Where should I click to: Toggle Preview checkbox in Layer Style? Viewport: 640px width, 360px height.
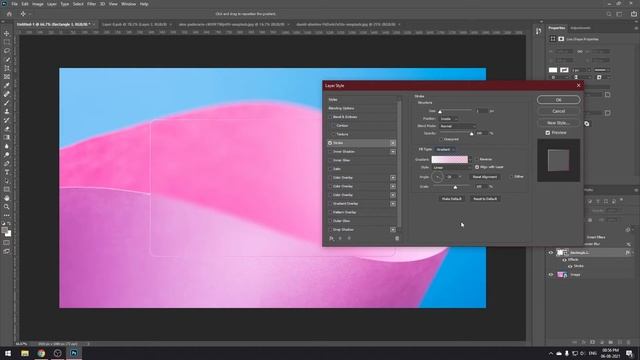click(x=548, y=133)
